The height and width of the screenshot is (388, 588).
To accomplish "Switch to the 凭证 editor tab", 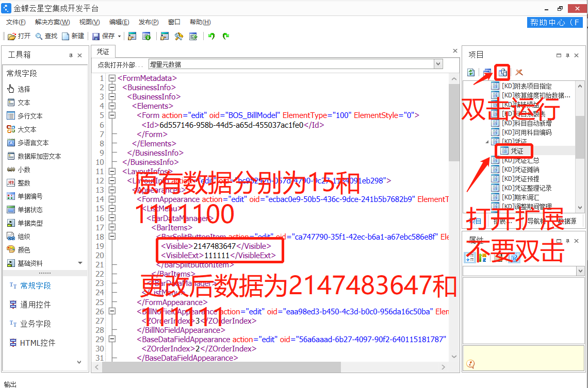I will (x=103, y=52).
